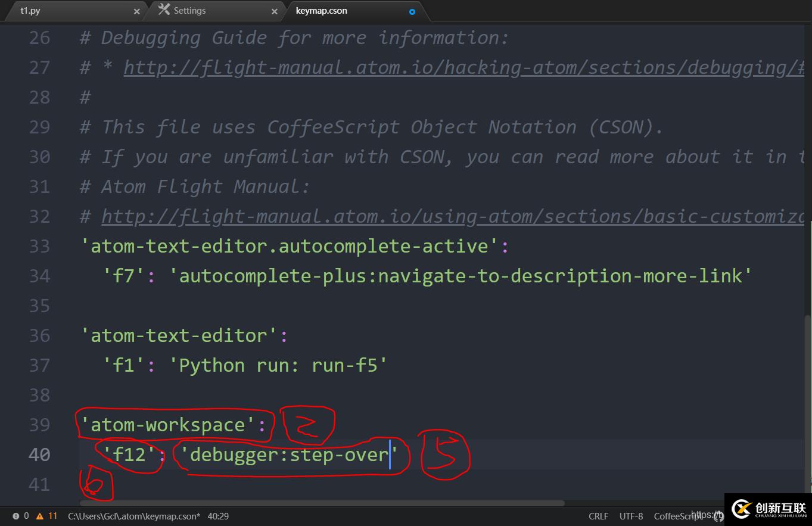Click line number 40 in the gutter
This screenshot has height=526, width=812.
click(x=39, y=455)
